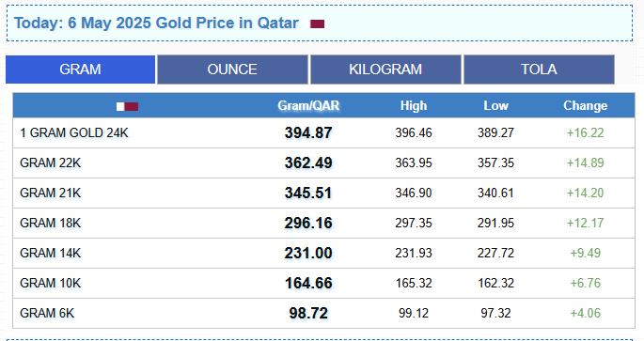644x341 pixels.
Task: Select the 1 GRAM GOLD 24K row label
Action: click(x=74, y=133)
